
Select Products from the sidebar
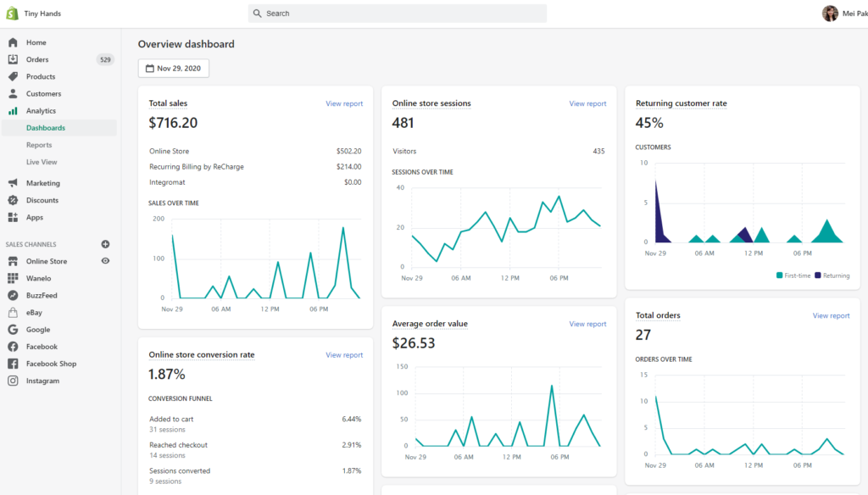(x=40, y=76)
